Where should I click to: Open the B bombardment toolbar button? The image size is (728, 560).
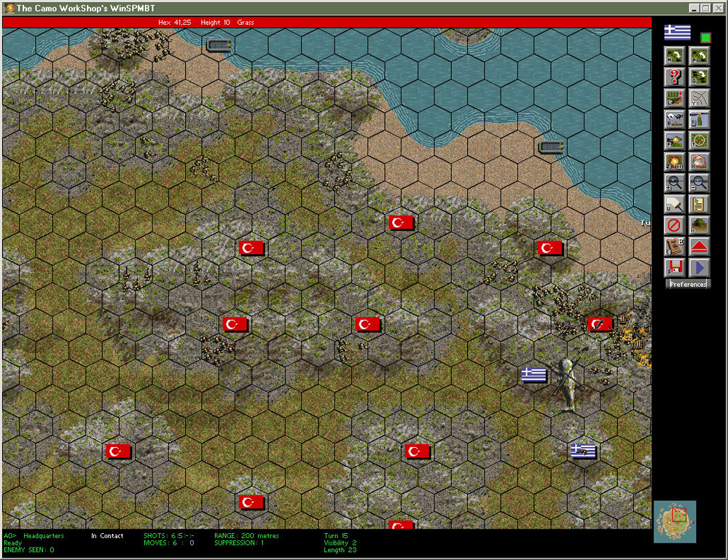[674, 119]
